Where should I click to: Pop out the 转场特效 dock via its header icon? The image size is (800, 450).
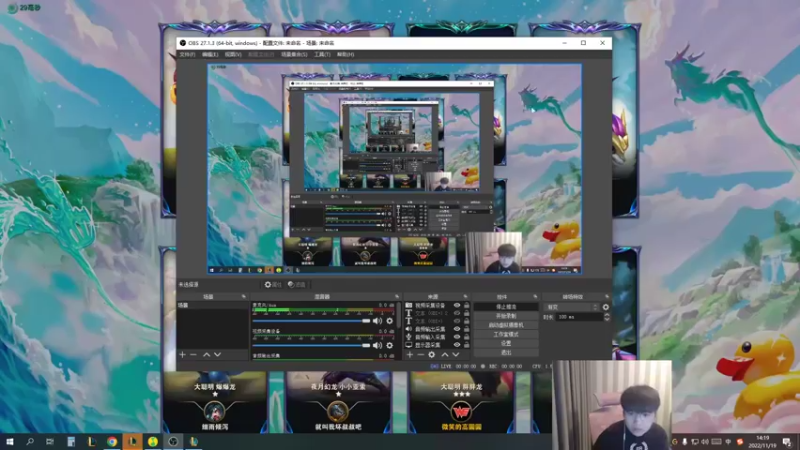tap(607, 296)
